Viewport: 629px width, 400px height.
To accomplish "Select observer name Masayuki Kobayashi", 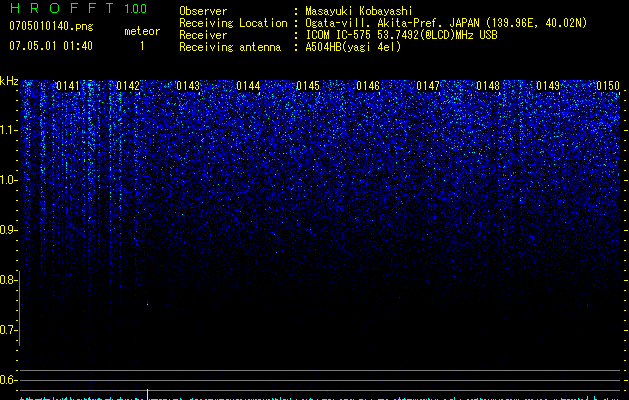I will click(x=359, y=11).
